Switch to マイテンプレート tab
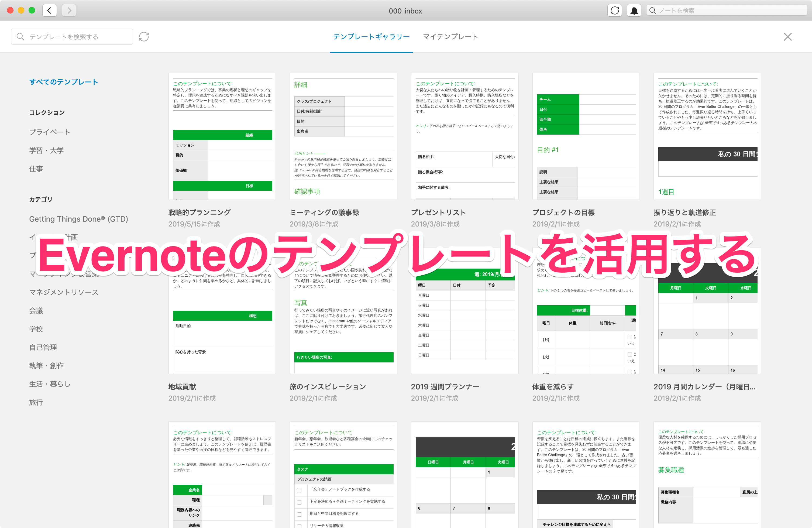 450,36
